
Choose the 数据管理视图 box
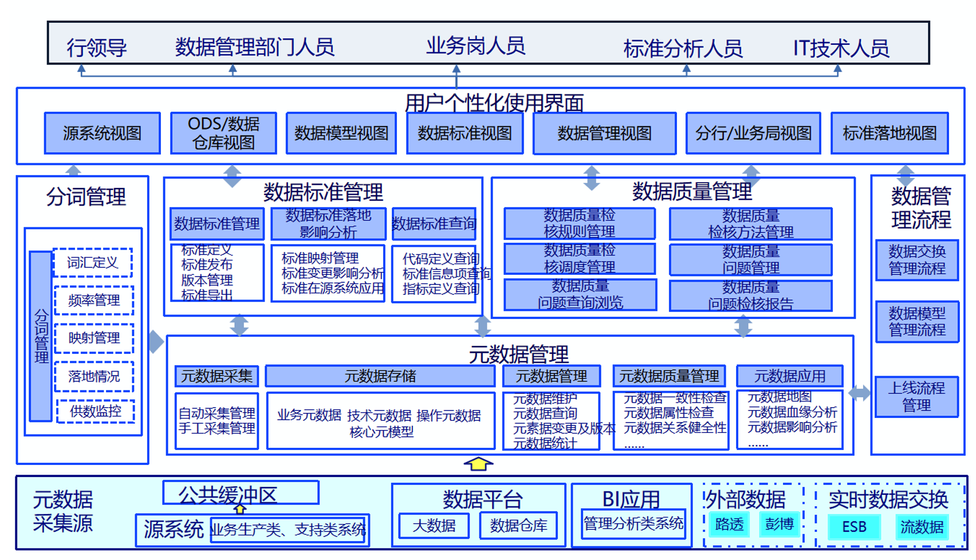coord(604,133)
